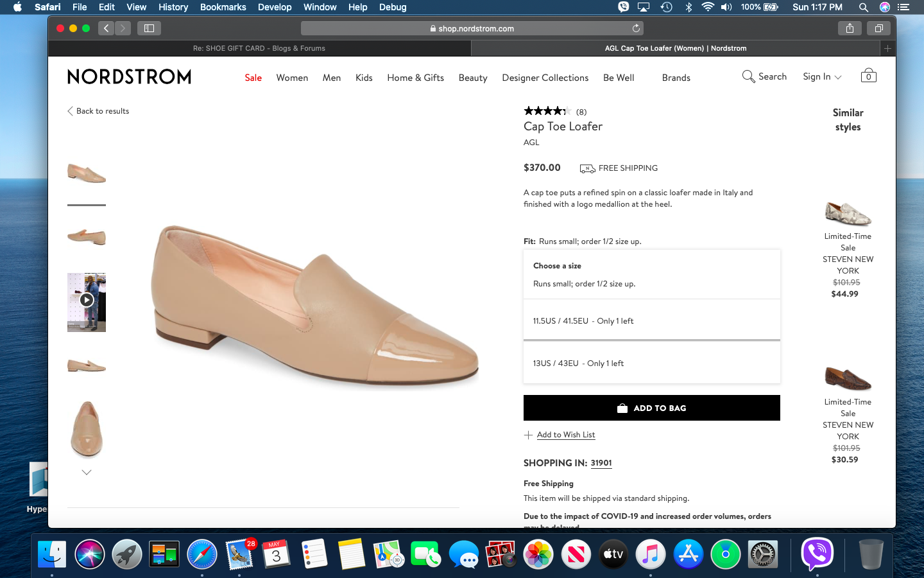Click Safari's sidebar toggle button
This screenshot has width=924, height=578.
pyautogui.click(x=149, y=28)
